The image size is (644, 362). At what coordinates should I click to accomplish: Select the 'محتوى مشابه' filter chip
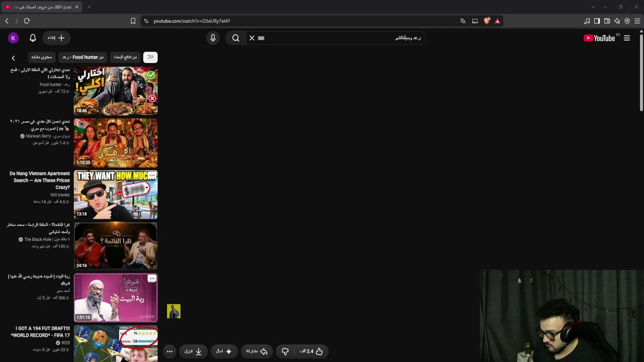[x=42, y=57]
